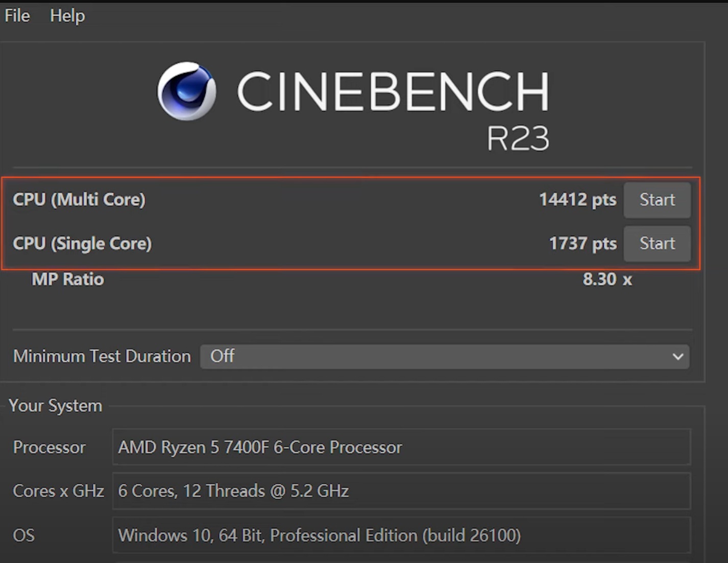Open the Help menu

[67, 15]
